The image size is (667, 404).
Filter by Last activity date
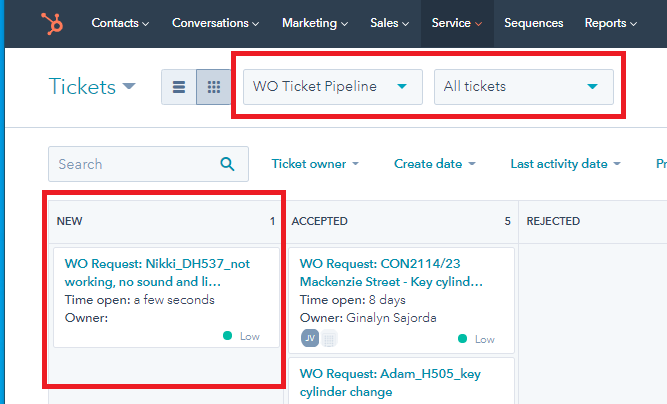click(x=565, y=164)
